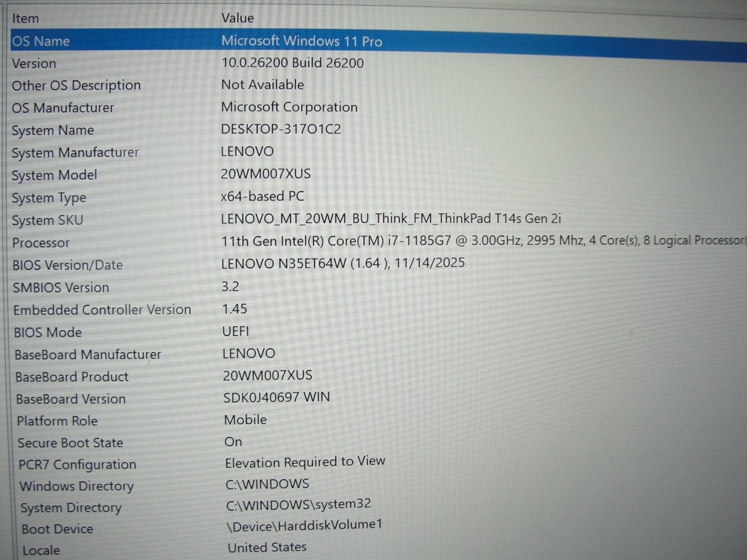Select the SMBIOS Version row
The height and width of the screenshot is (560, 747).
[x=61, y=287]
